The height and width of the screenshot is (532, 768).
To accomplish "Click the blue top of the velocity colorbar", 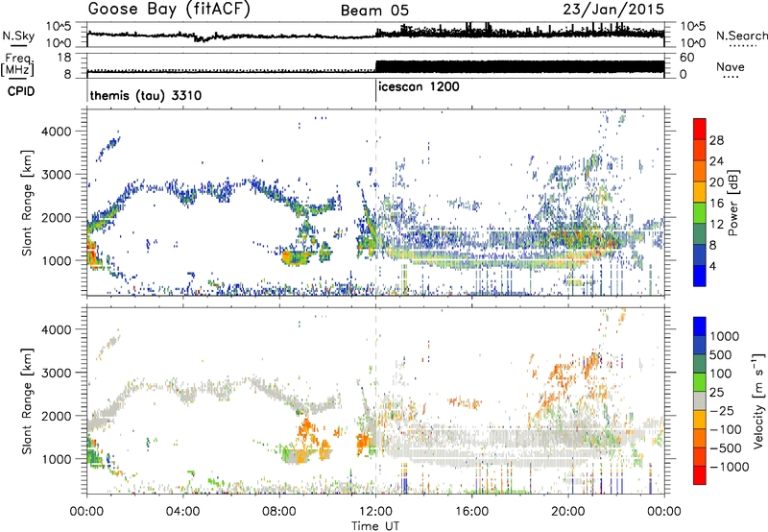I will pos(700,326).
